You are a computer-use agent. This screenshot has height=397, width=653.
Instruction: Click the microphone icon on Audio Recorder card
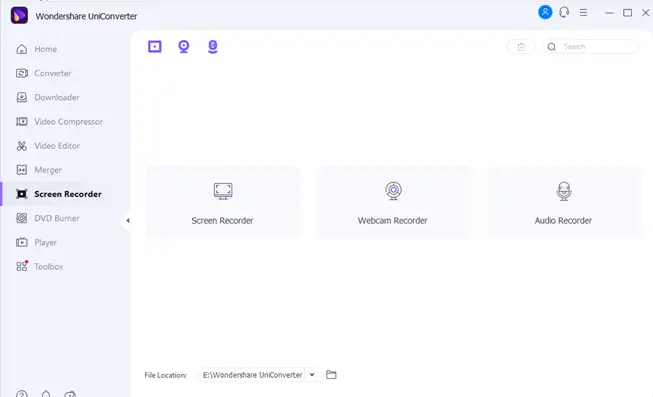click(x=564, y=191)
